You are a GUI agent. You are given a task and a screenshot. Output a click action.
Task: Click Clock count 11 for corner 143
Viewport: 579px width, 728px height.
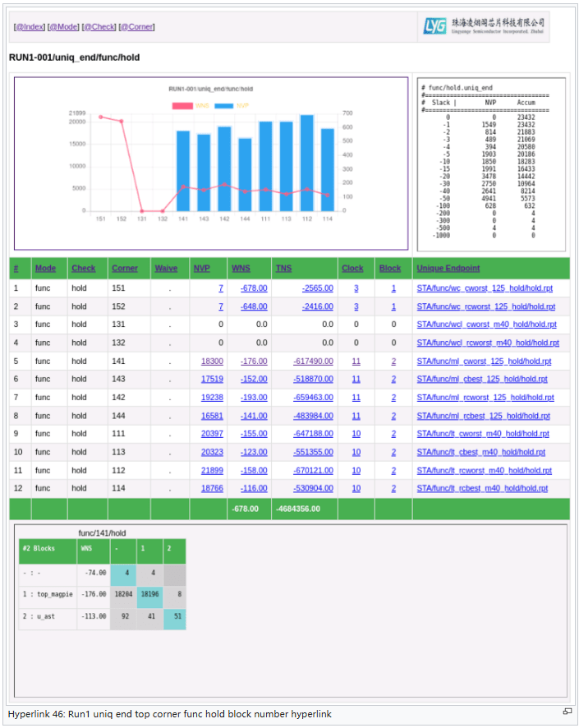tap(356, 380)
